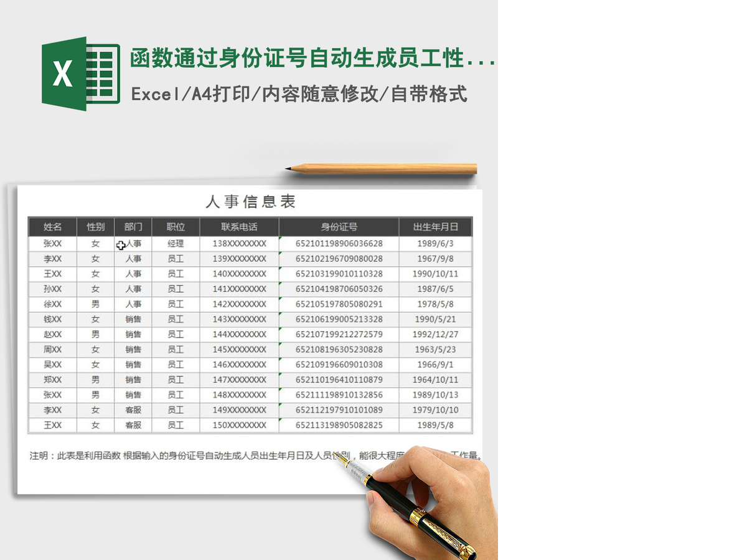Viewport: 747px width, 560px height.
Task: Click the 姓名 column header
Action: pos(52,227)
